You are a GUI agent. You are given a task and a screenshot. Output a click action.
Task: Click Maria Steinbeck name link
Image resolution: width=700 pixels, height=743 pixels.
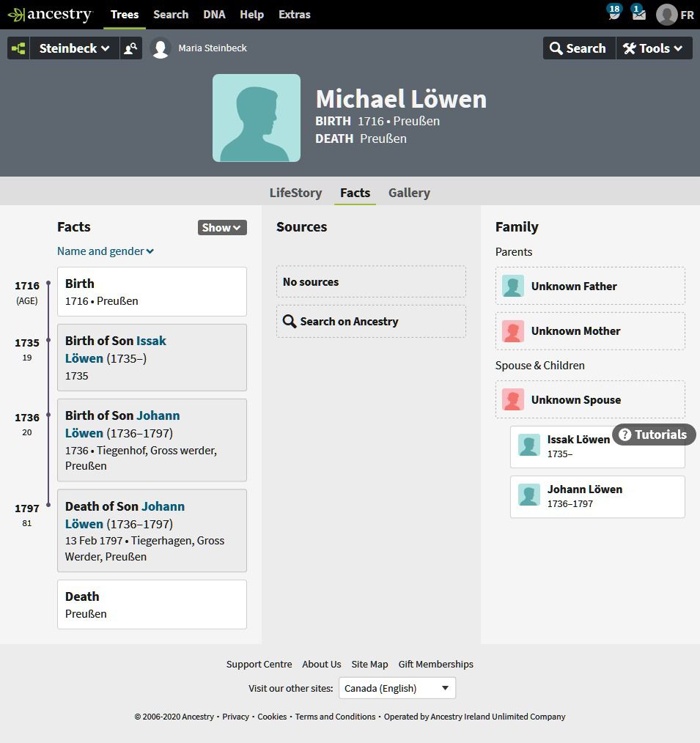[213, 48]
